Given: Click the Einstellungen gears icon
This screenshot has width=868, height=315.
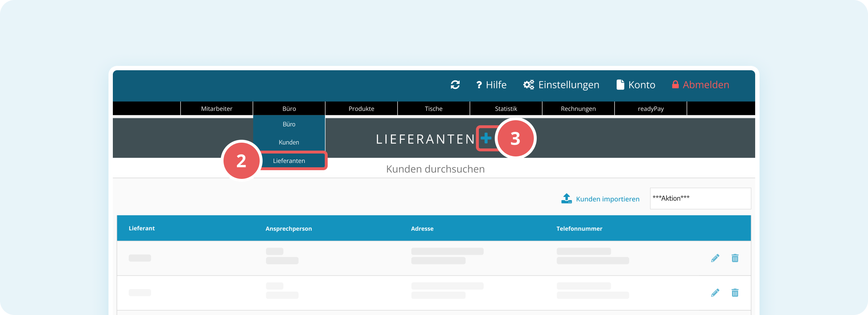Looking at the screenshot, I should click(528, 85).
